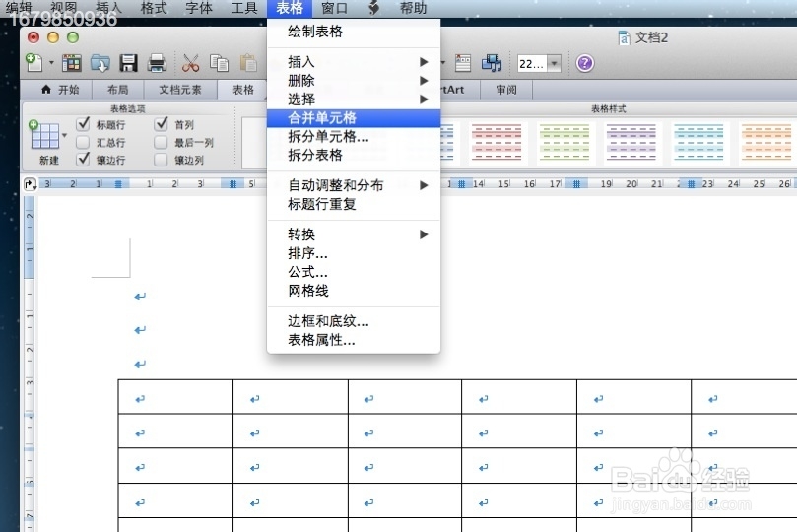Open the New document dropdown arrow
The height and width of the screenshot is (532, 797).
tap(51, 63)
